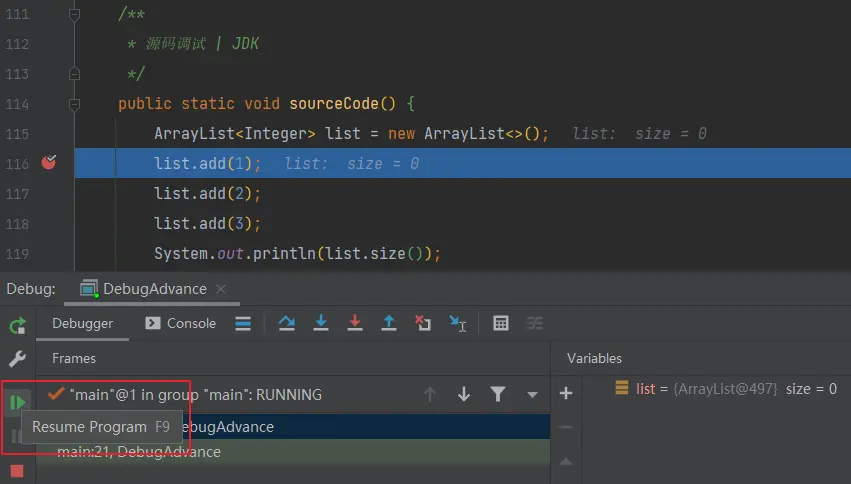851x484 pixels.
Task: Select the "main"@1 RUNNING thread entry
Action: tap(185, 394)
